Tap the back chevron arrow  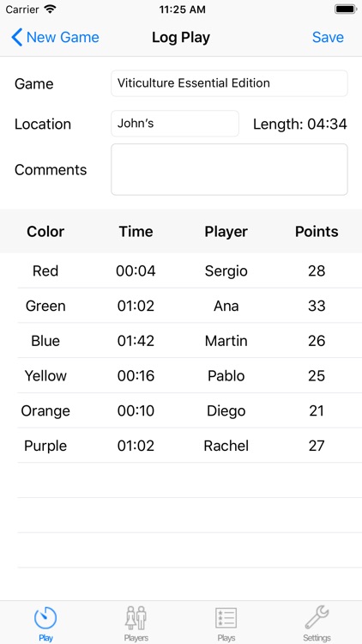coord(16,38)
